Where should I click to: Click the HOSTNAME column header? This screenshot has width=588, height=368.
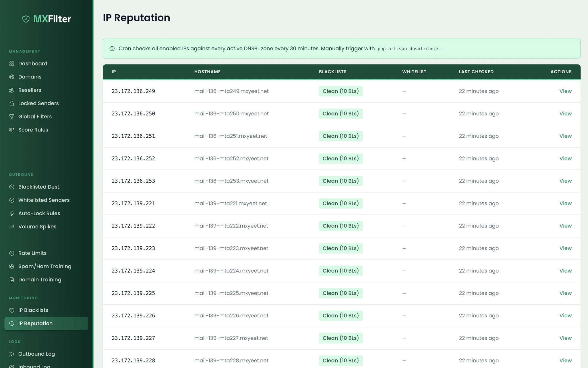[x=207, y=72]
